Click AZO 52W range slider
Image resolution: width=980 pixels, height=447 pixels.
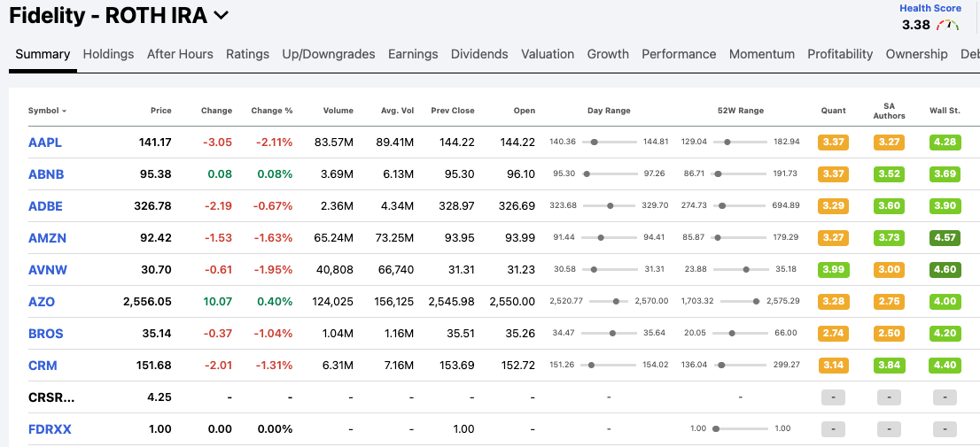coord(741,302)
